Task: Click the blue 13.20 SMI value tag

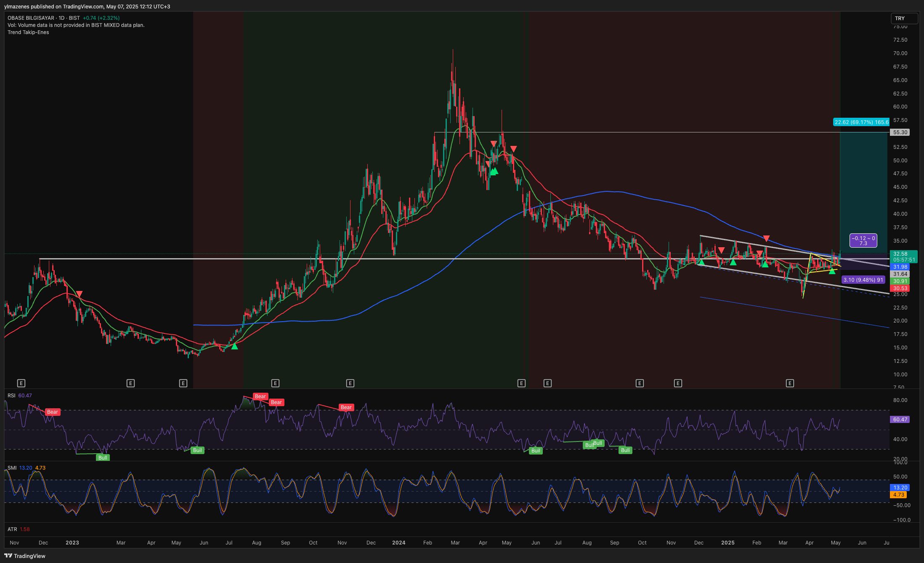Action: tap(900, 488)
